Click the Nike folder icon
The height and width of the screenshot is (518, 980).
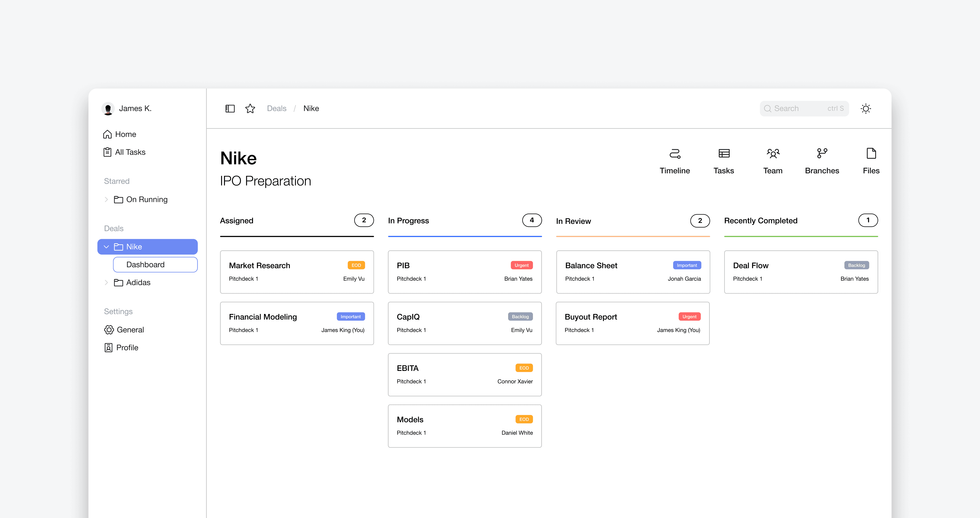[118, 247]
